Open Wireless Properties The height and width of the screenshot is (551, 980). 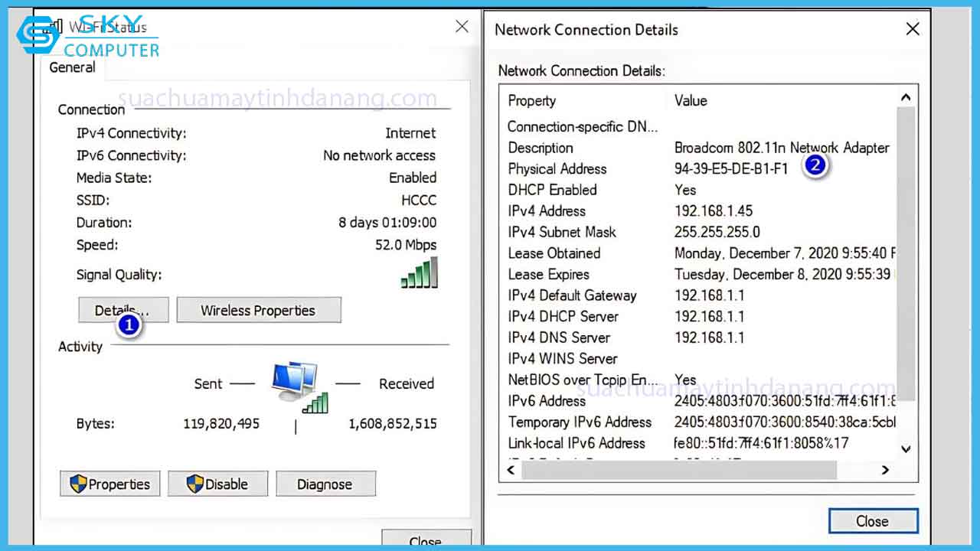pyautogui.click(x=258, y=311)
